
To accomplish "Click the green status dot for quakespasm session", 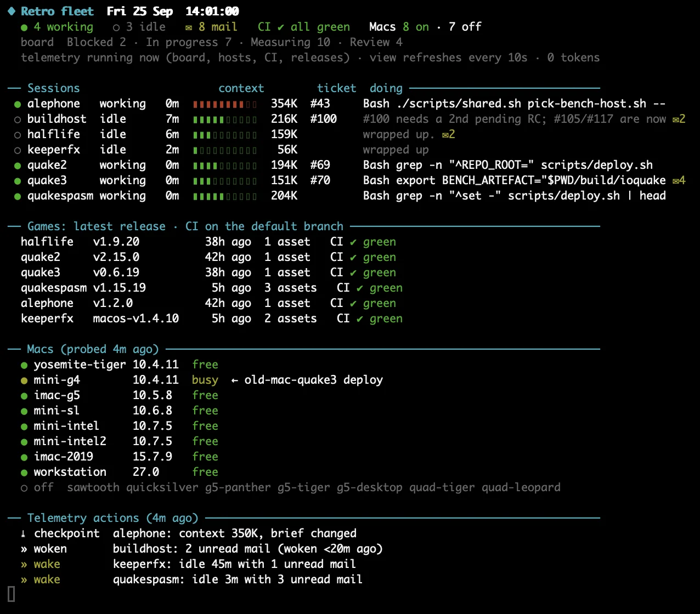I will click(18, 196).
